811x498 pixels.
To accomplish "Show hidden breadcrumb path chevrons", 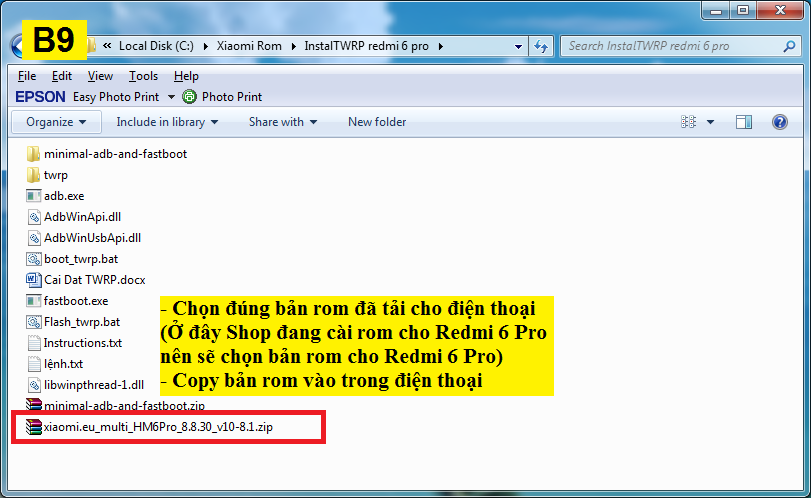I will (107, 46).
